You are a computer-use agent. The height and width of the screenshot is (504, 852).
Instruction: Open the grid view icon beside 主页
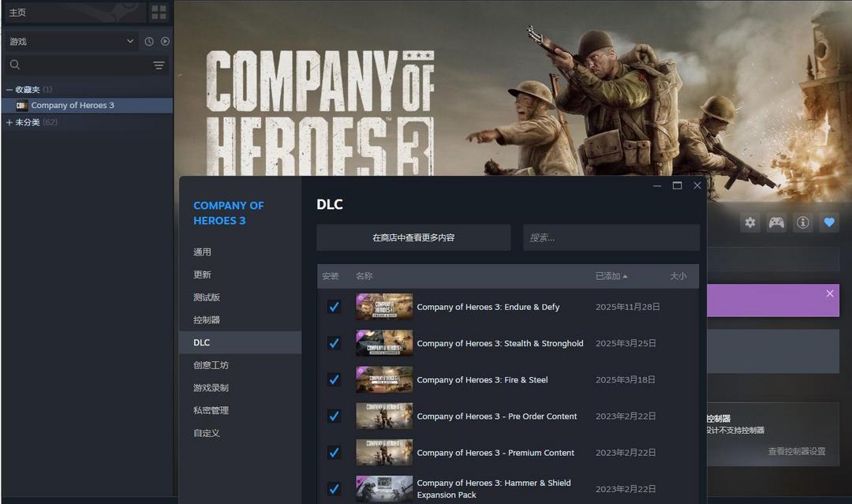(159, 12)
